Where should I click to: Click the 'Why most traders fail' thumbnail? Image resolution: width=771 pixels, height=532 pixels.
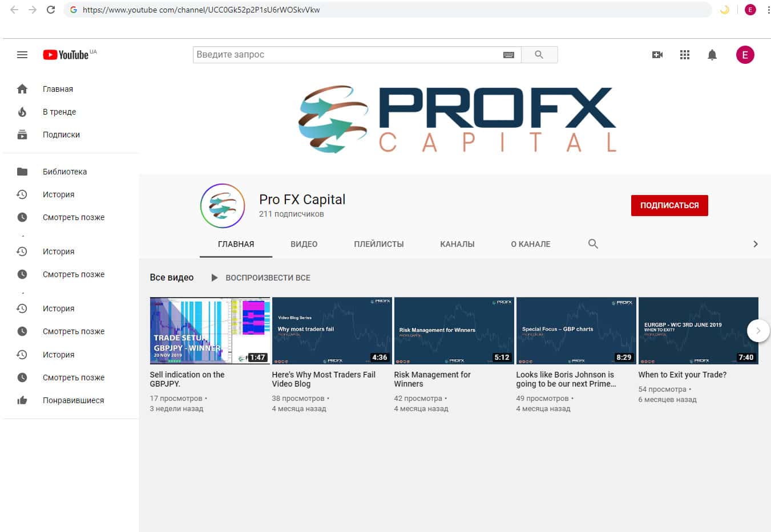pyautogui.click(x=332, y=331)
